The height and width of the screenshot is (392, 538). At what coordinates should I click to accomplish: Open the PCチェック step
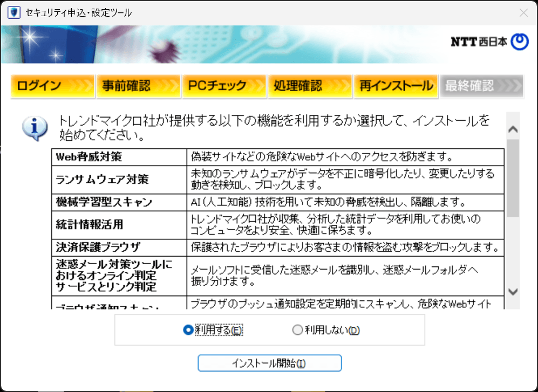[224, 85]
